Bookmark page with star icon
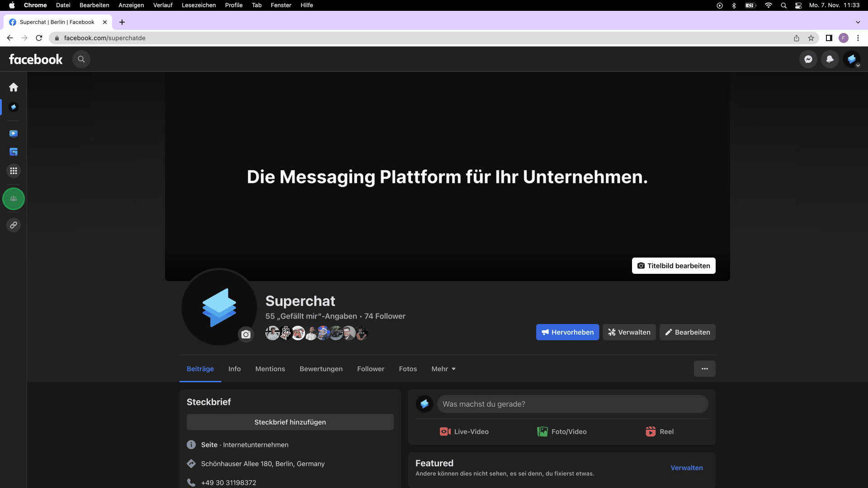868x488 pixels. [x=811, y=38]
